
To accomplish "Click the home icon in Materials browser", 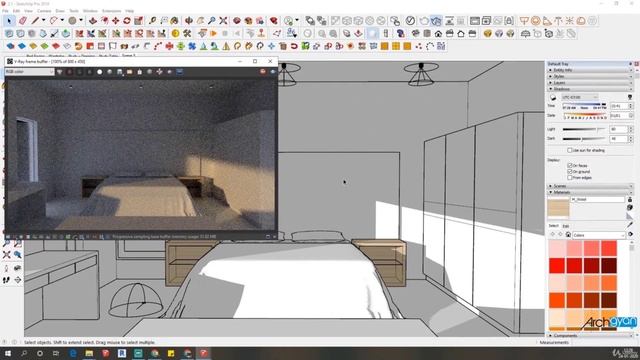I will coord(568,235).
